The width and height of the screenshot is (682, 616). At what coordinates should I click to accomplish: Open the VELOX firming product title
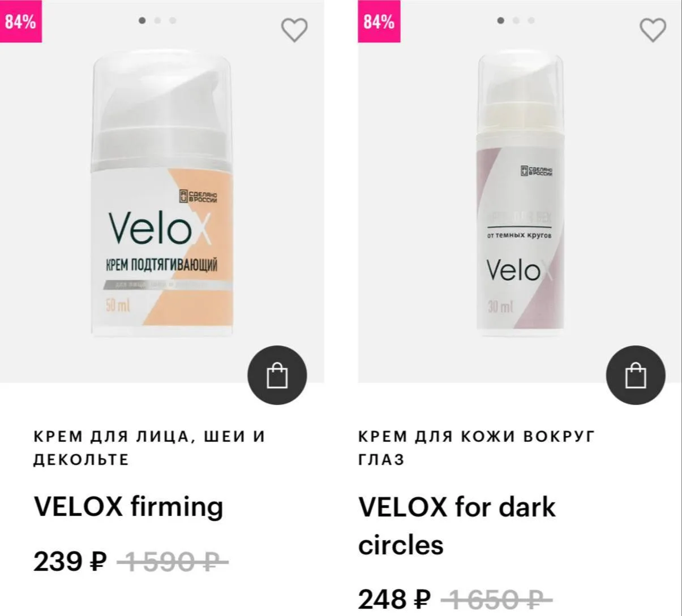click(128, 506)
